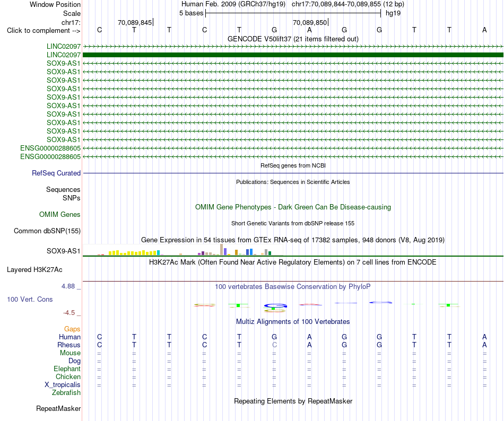Image resolution: width=504 pixels, height=421 pixels.
Task: Open Repeating Elements by RepeatMasker title
Action: [293, 401]
